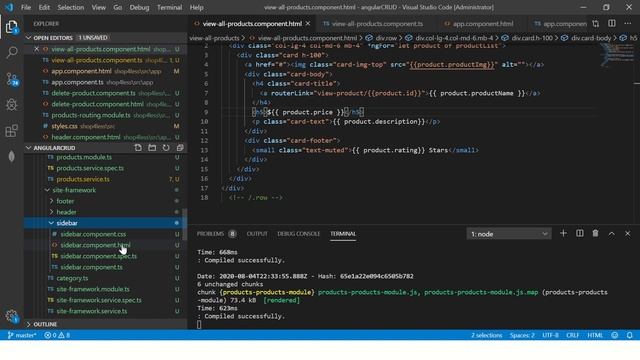The image size is (640, 360).
Task: Collapse the sidebar folder
Action: (x=51, y=223)
